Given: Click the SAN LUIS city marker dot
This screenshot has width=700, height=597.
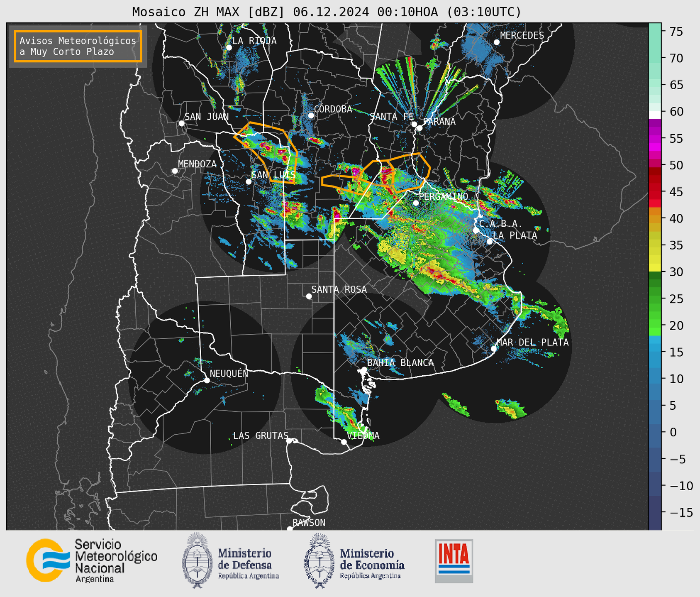Looking at the screenshot, I should [249, 182].
